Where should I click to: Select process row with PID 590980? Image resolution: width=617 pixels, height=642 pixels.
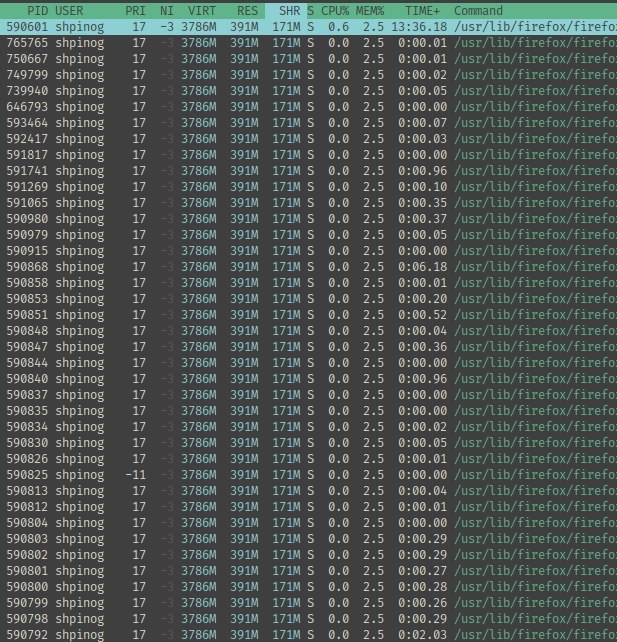(x=308, y=219)
